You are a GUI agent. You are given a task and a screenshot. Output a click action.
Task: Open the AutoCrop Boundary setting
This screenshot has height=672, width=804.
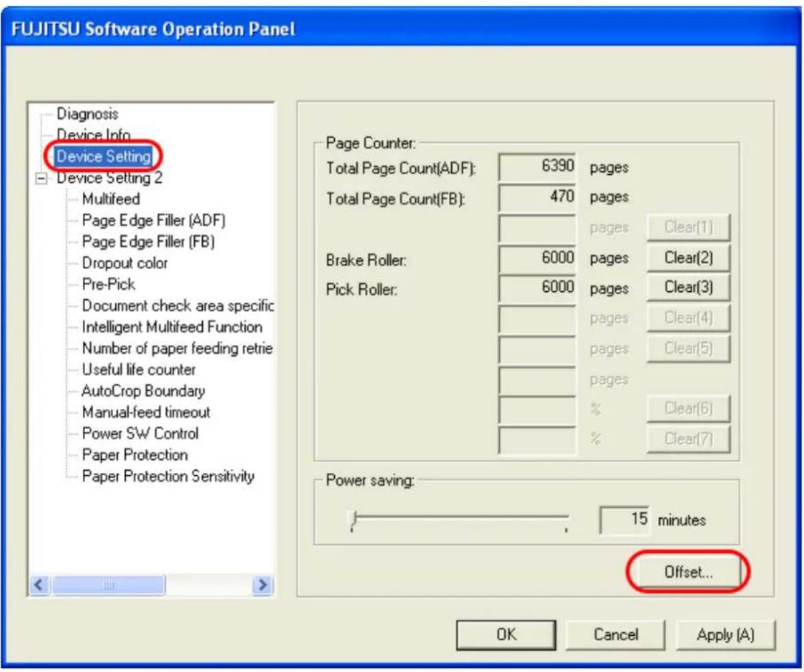coord(143,391)
